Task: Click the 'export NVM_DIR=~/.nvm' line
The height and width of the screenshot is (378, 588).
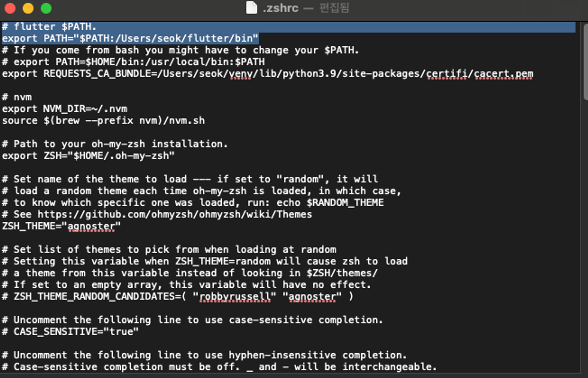Action: [x=65, y=109]
